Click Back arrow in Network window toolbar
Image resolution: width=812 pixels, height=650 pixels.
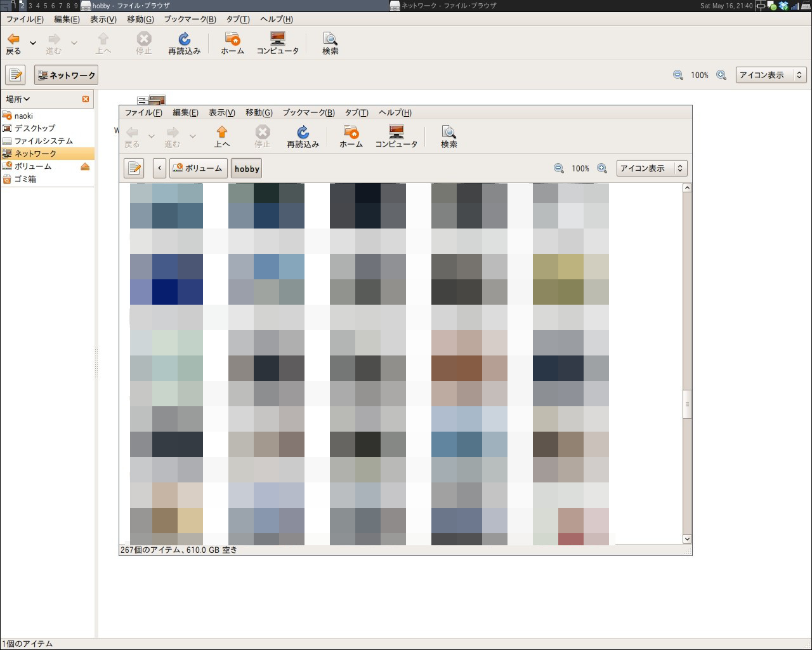[x=13, y=43]
